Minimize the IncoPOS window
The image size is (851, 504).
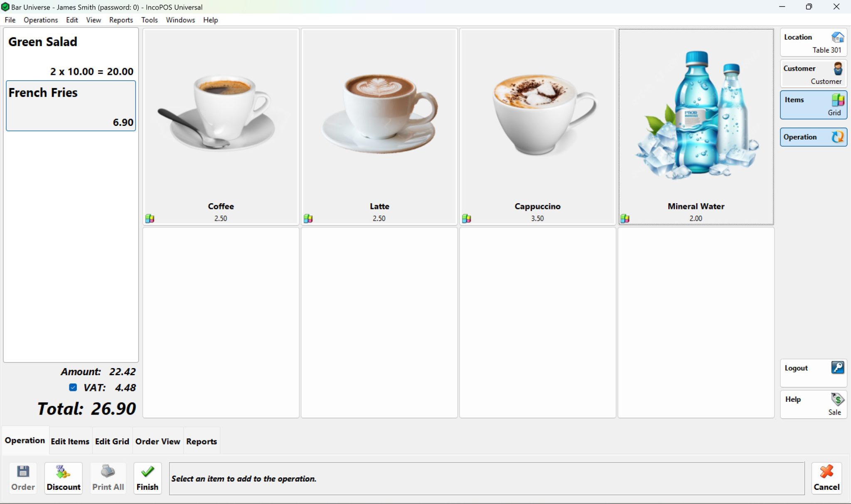pyautogui.click(x=782, y=7)
